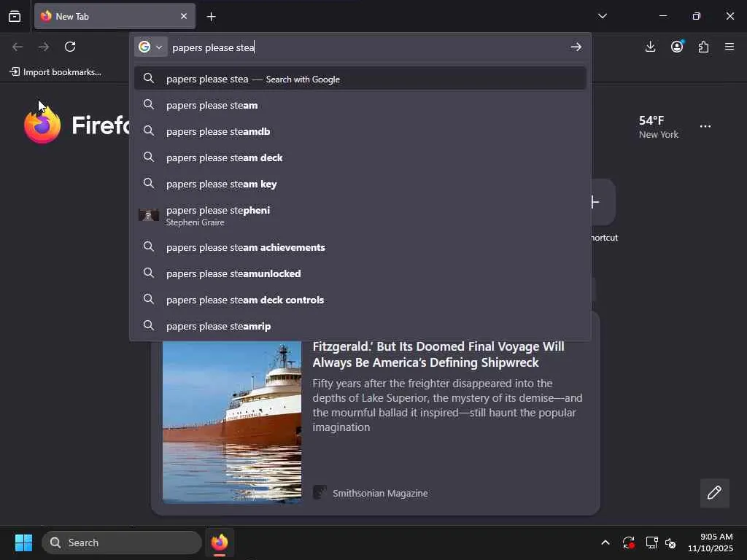The image size is (747, 560).
Task: Choose suggestion 'papers please steam'
Action: coord(360,105)
